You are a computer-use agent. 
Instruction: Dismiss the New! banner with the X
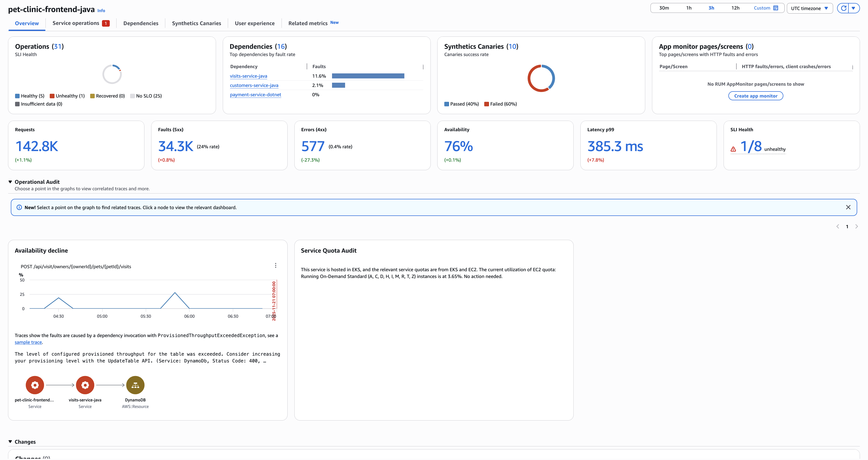pos(849,207)
